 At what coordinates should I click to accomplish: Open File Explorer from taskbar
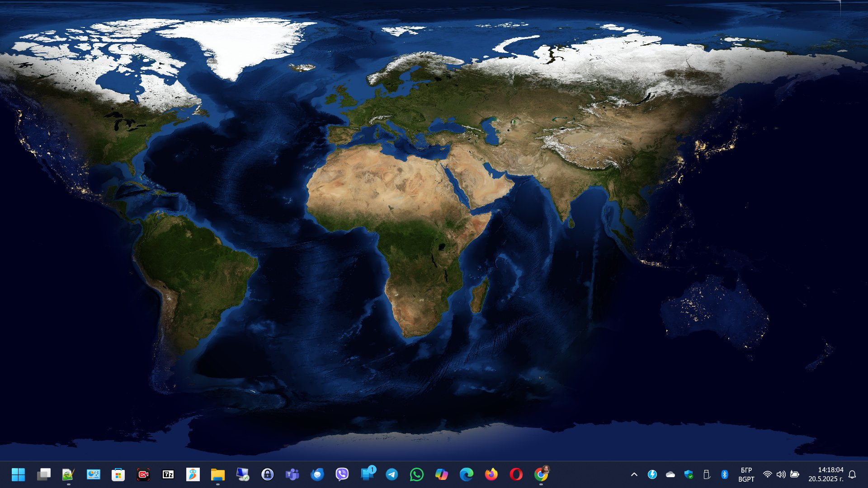(217, 474)
